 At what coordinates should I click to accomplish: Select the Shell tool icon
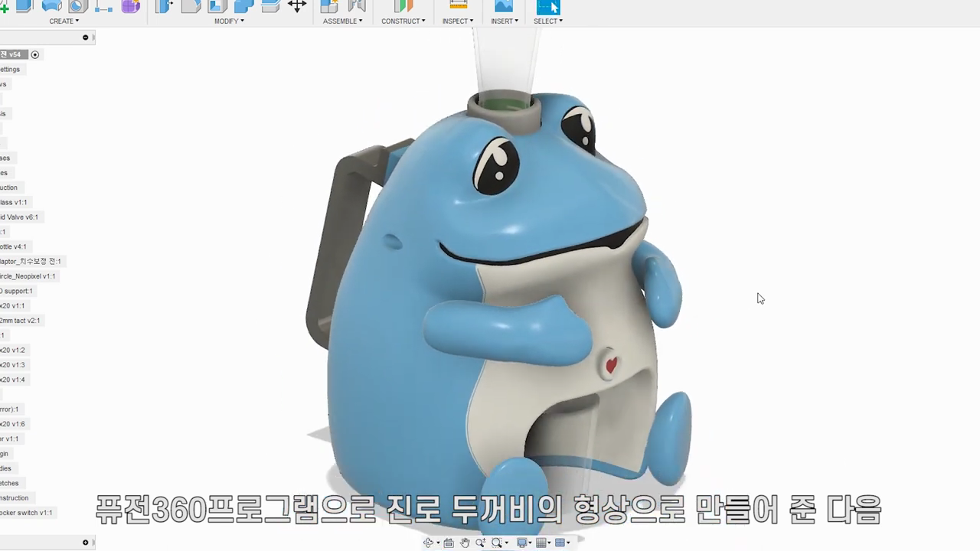[x=217, y=6]
